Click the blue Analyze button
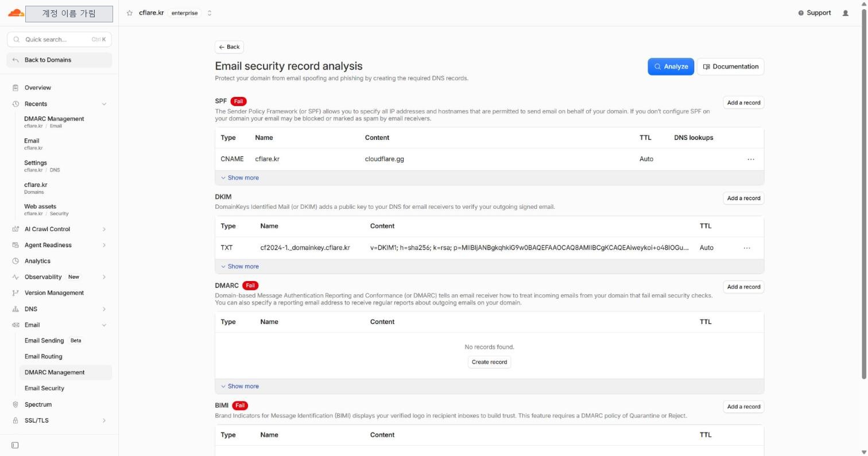This screenshot has width=868, height=456. pyautogui.click(x=671, y=67)
